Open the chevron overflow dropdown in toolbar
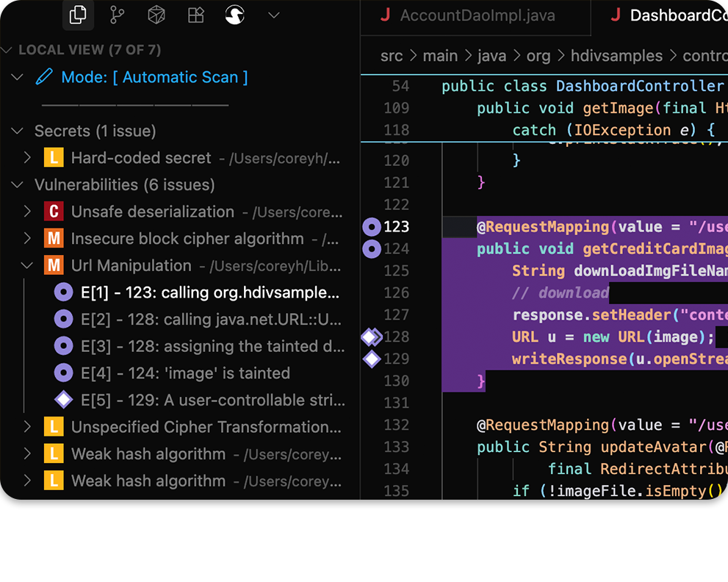 tap(273, 15)
